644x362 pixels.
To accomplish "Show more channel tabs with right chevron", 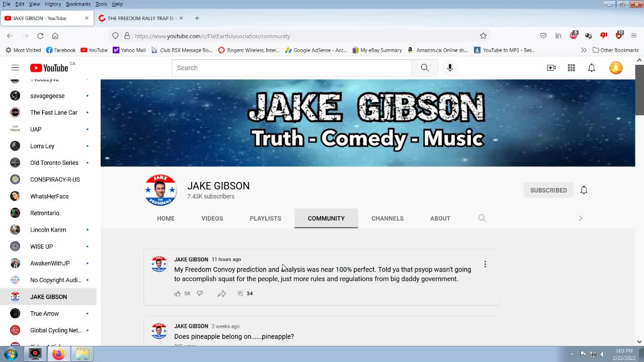I will click(x=580, y=218).
